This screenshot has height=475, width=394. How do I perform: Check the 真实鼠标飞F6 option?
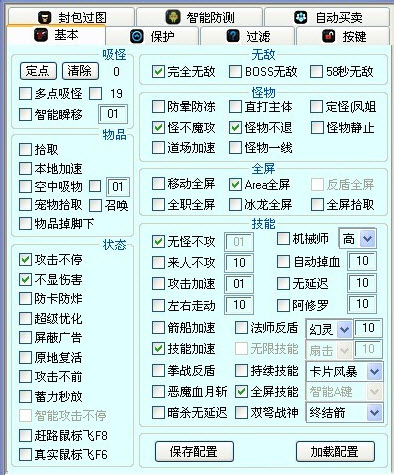[x=25, y=455]
